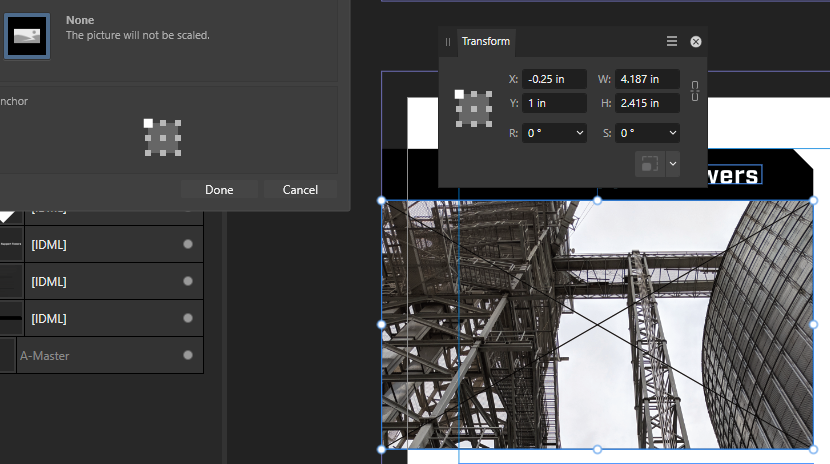The image size is (830, 464).
Task: Click the top-left handle of selected image
Action: (382, 201)
